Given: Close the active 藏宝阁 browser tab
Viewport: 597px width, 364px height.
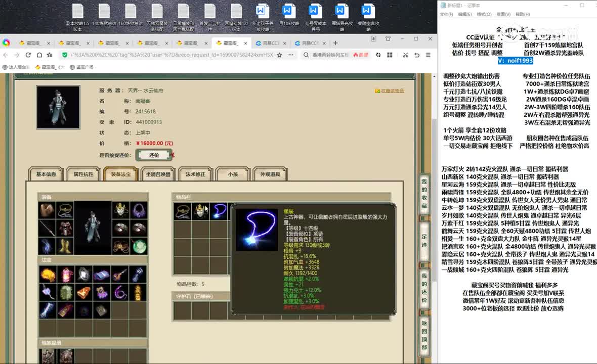Looking at the screenshot, I should (x=245, y=43).
